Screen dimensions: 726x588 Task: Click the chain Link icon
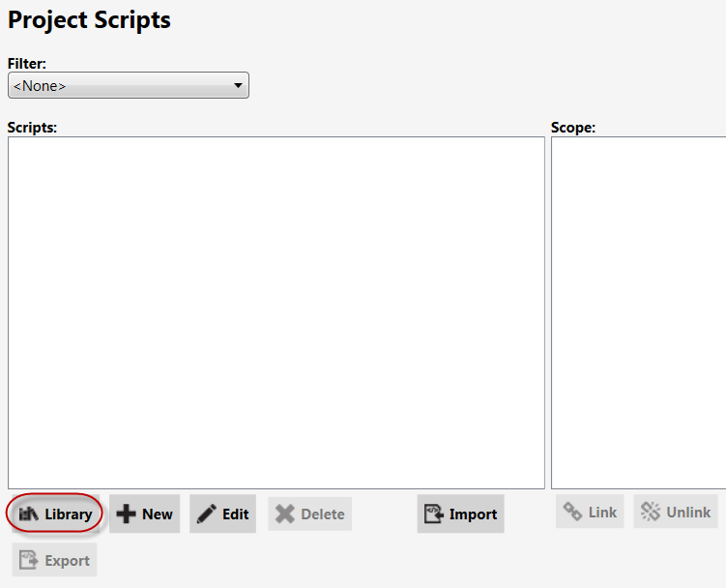pos(572,512)
